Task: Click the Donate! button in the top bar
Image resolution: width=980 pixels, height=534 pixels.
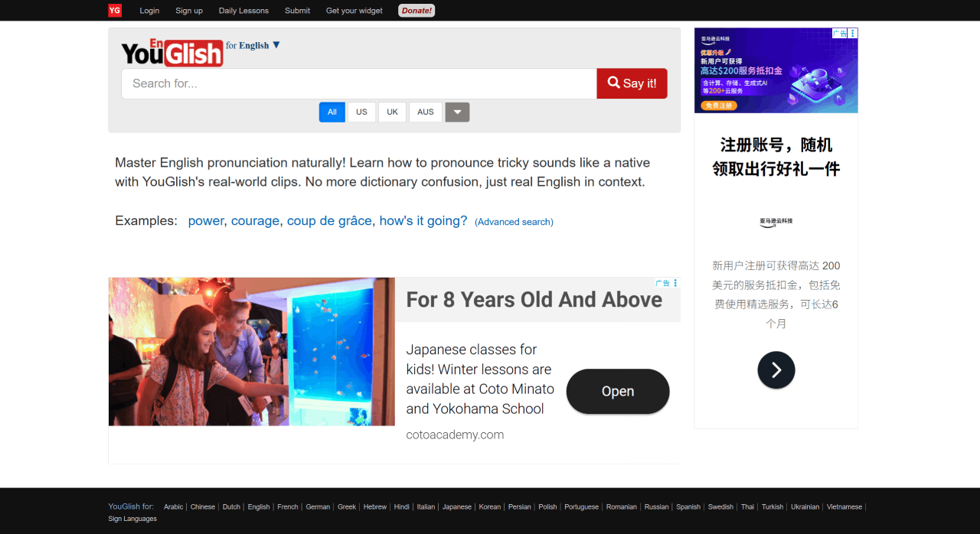Action: coord(416,10)
